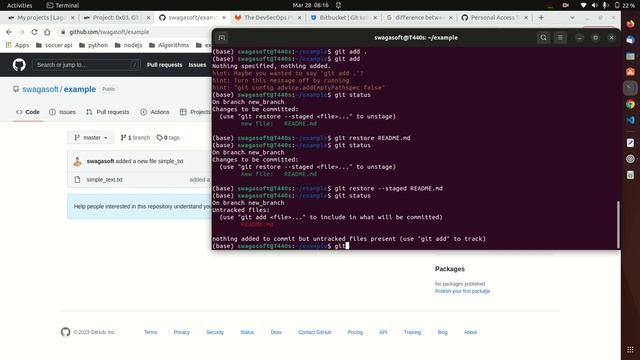The image size is (640, 360).
Task: View the 1 branch link
Action: pos(135,138)
